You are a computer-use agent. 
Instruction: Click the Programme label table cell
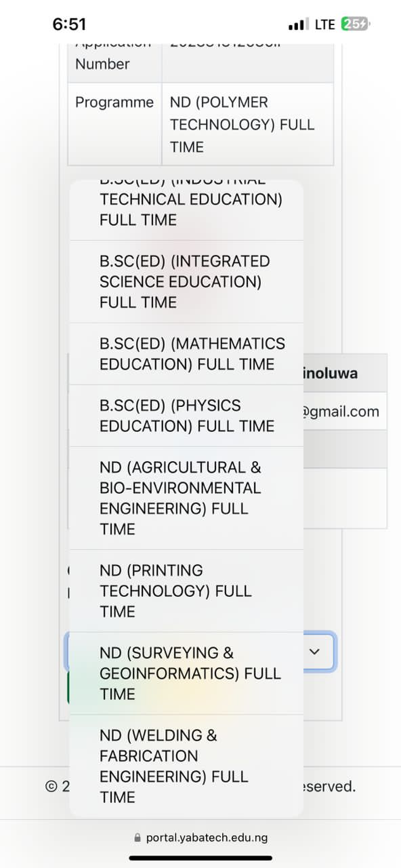pyautogui.click(x=114, y=124)
